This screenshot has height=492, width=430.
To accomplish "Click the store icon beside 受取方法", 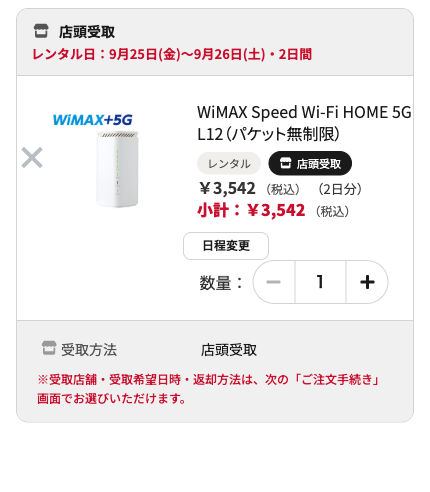I will pyautogui.click(x=49, y=348).
